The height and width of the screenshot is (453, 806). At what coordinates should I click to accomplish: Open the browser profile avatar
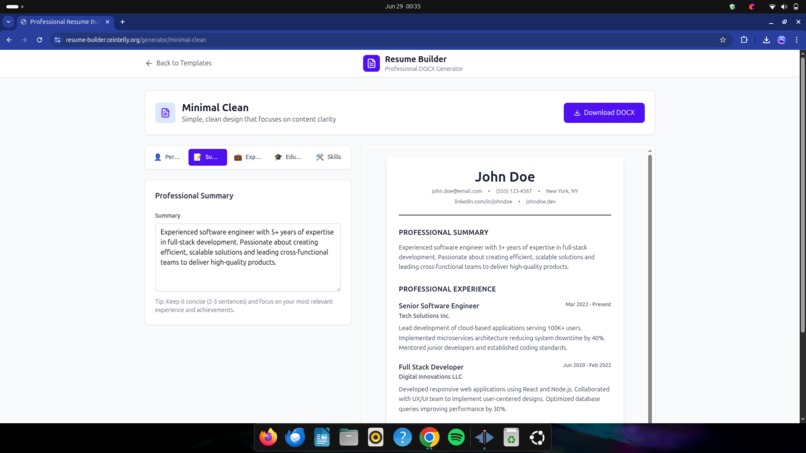pyautogui.click(x=781, y=40)
